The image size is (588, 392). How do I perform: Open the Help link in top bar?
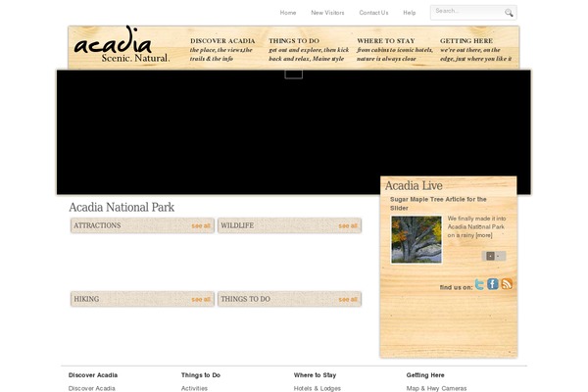click(410, 13)
